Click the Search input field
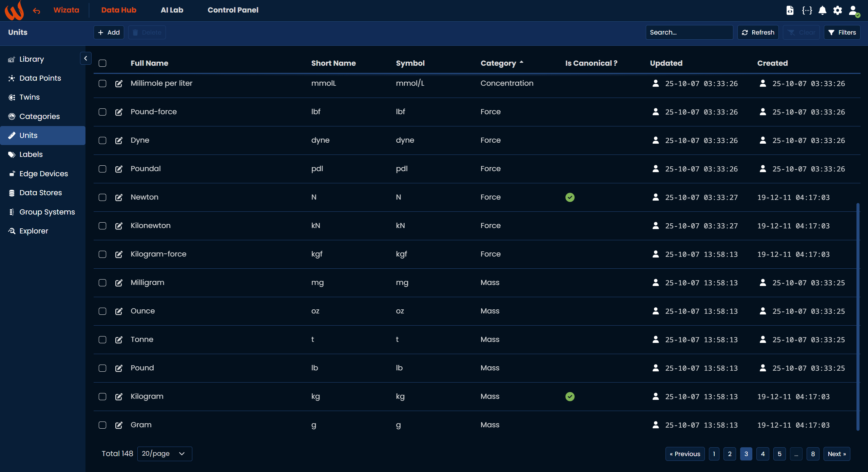Viewport: 868px width, 472px height. point(689,32)
